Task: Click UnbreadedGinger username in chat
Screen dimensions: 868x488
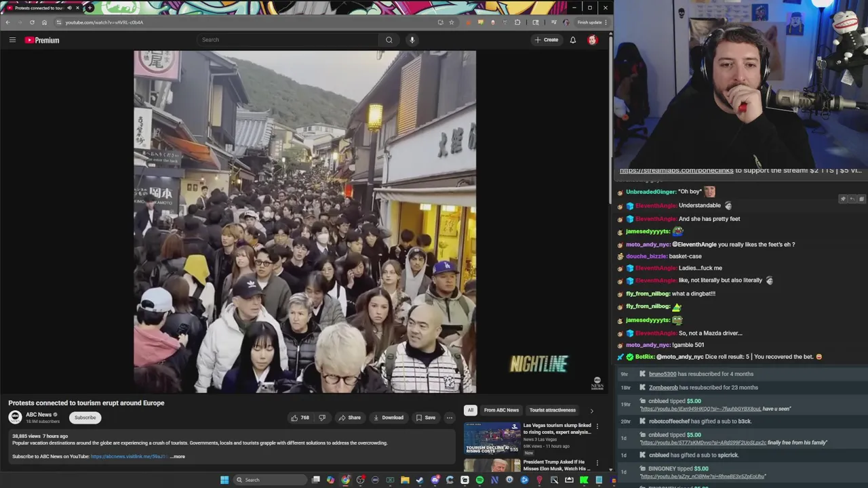Action: pos(651,192)
